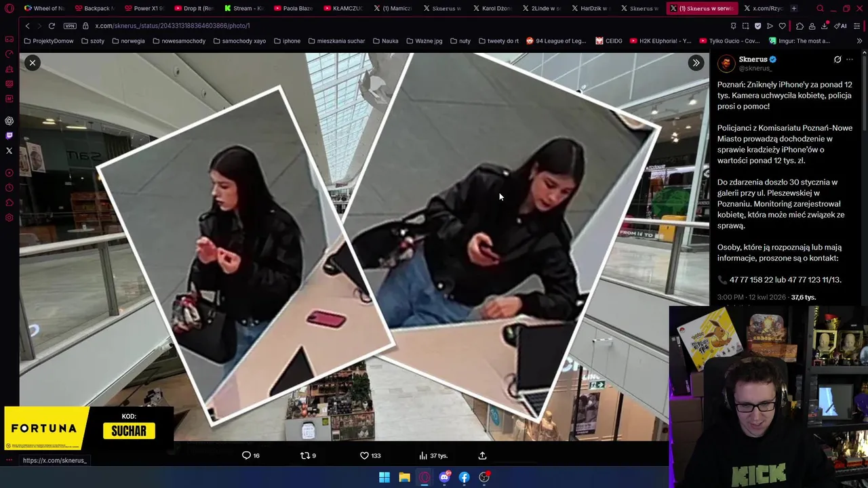The image size is (868, 488).
Task: Open Discord from the taskbar
Action: [444, 477]
